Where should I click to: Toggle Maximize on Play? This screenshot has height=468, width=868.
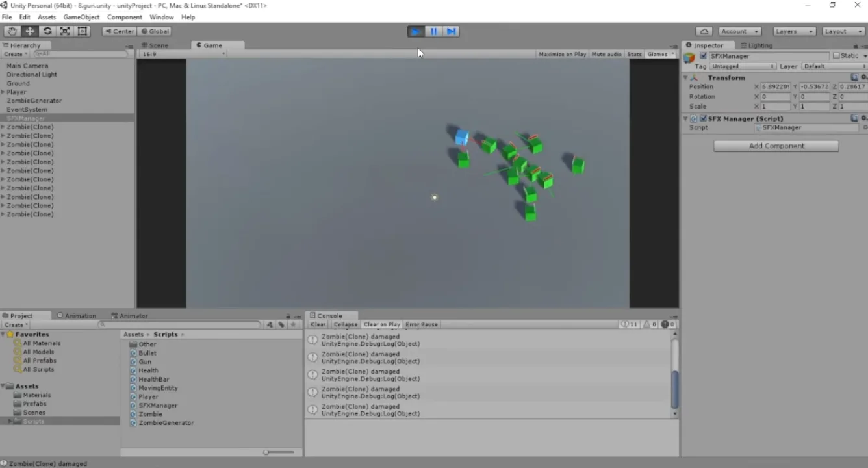pyautogui.click(x=563, y=54)
